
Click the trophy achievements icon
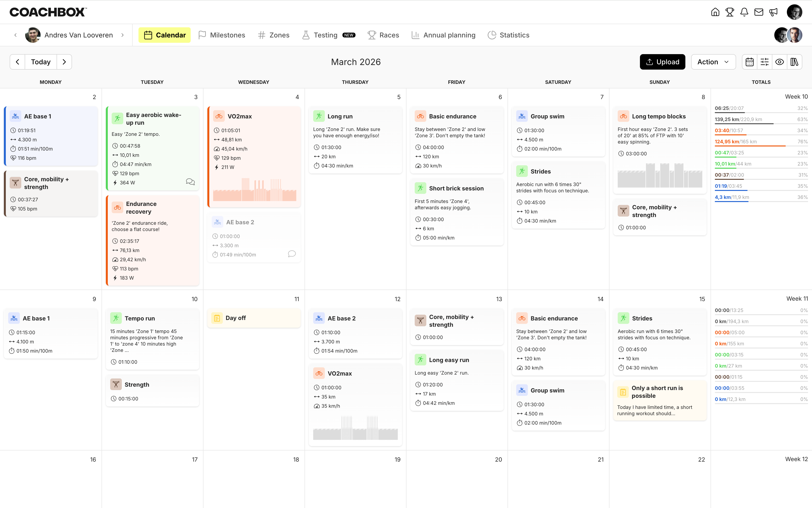(730, 12)
